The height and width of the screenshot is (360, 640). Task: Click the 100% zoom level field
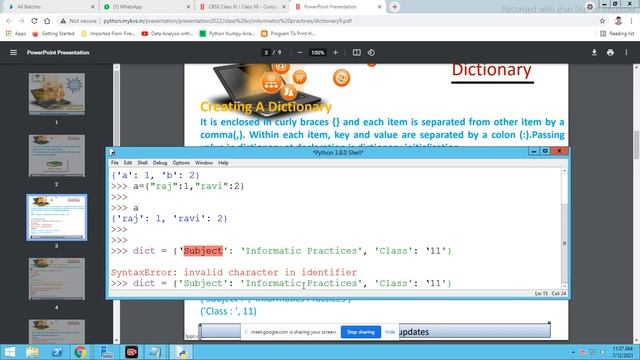318,53
